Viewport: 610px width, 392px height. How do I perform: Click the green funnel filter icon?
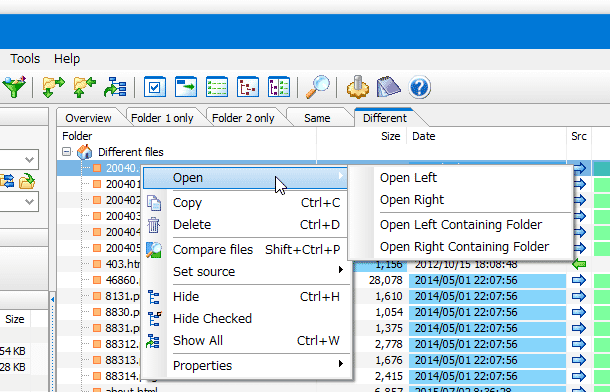pos(14,87)
